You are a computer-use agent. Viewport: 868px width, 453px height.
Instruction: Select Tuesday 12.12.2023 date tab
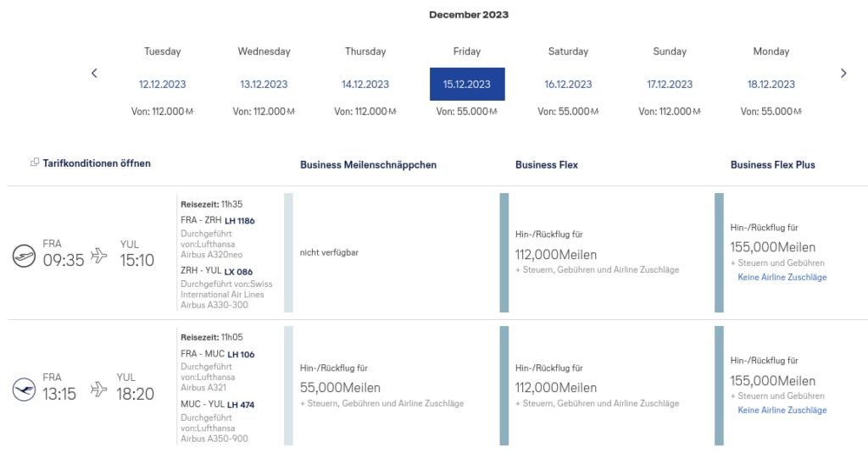tap(162, 84)
